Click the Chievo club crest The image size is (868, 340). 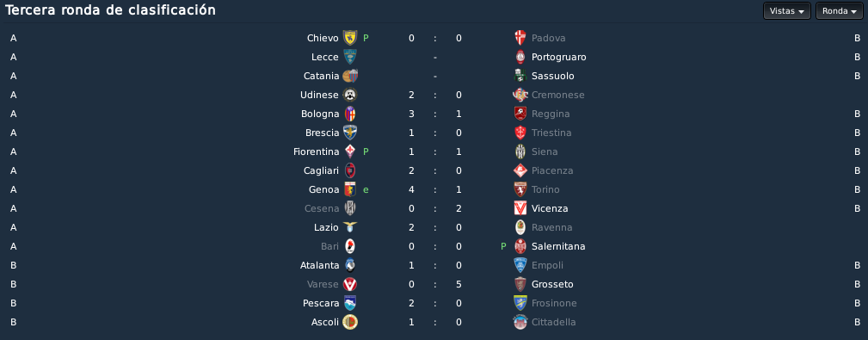click(350, 38)
